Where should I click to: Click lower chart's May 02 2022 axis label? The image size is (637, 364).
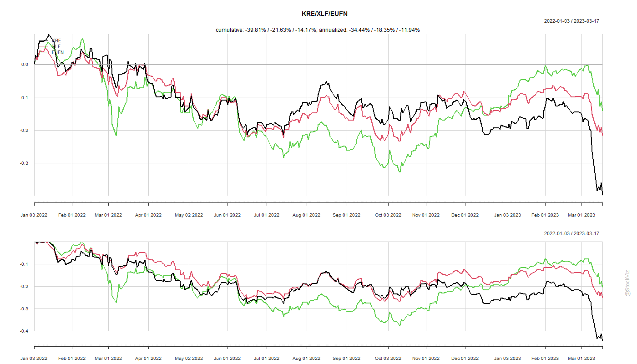189,359
